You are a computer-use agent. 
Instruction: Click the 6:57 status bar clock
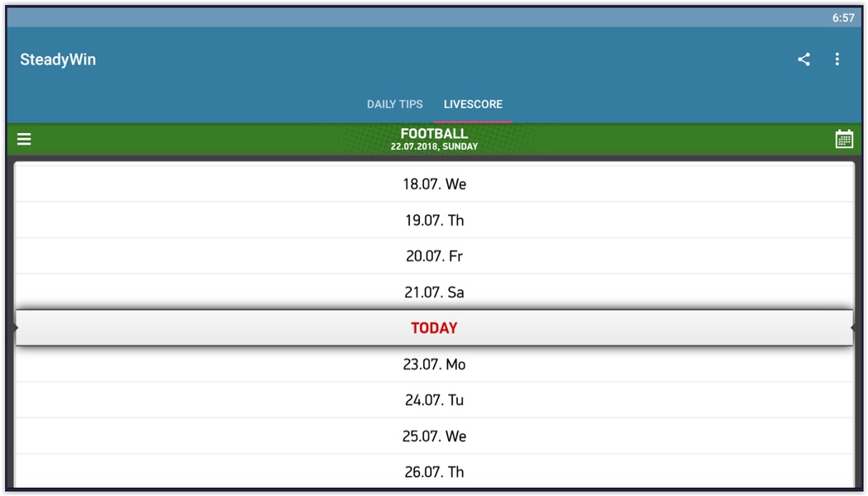[x=843, y=17]
